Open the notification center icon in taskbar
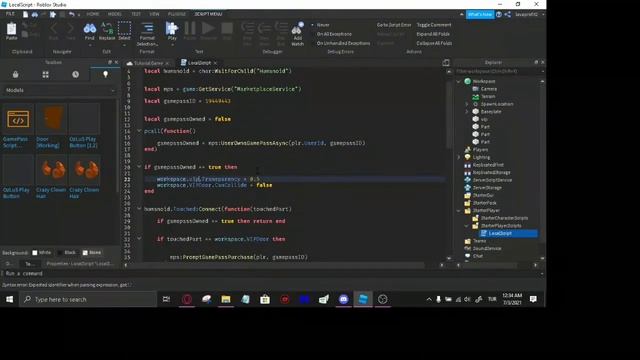The width and height of the screenshot is (640, 360). 533,299
